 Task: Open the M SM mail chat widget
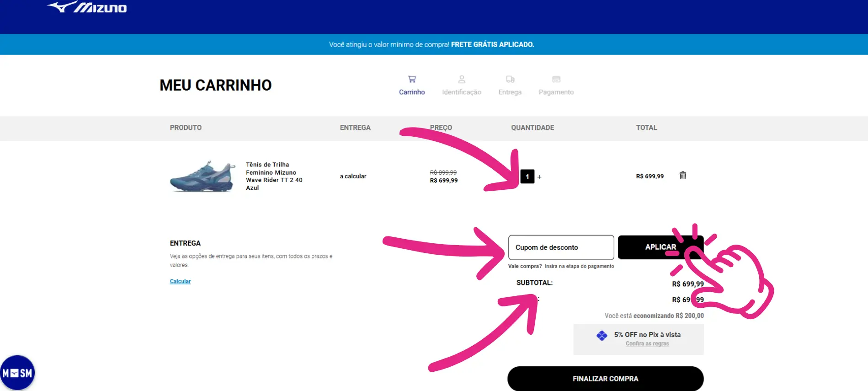17,373
